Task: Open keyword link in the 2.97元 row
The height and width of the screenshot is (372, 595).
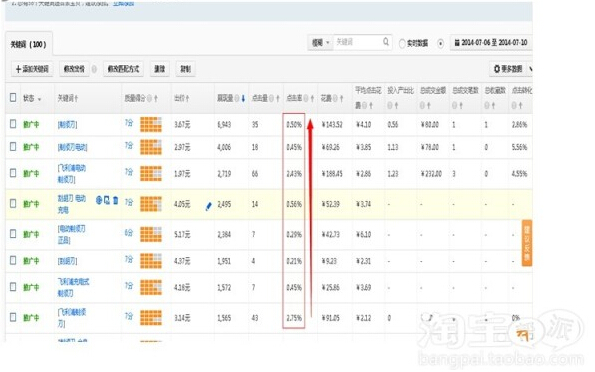Action: pos(72,147)
